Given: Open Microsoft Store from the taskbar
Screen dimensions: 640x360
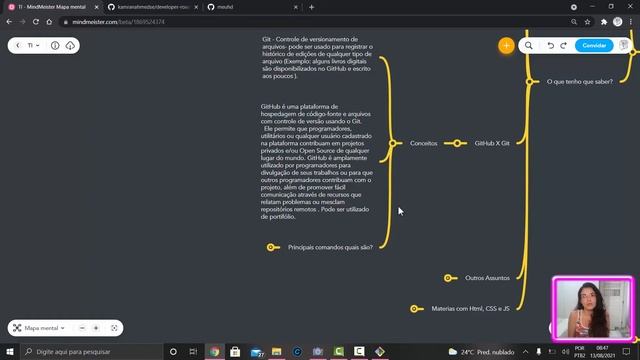Looking at the screenshot, I should [235, 351].
